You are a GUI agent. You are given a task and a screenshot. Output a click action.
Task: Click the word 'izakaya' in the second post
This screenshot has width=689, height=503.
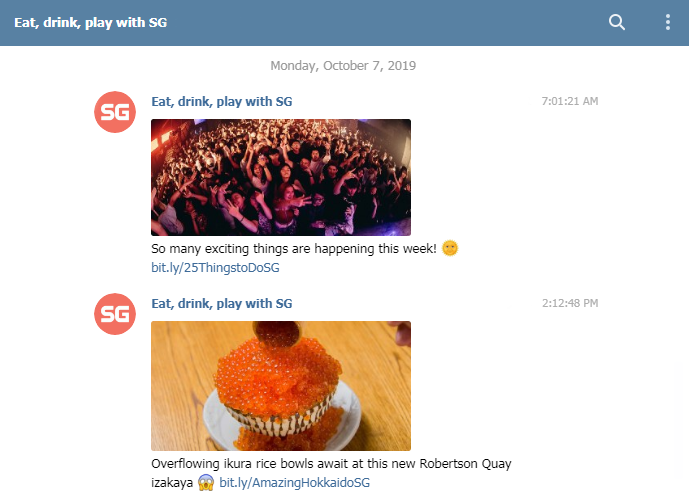pos(171,483)
